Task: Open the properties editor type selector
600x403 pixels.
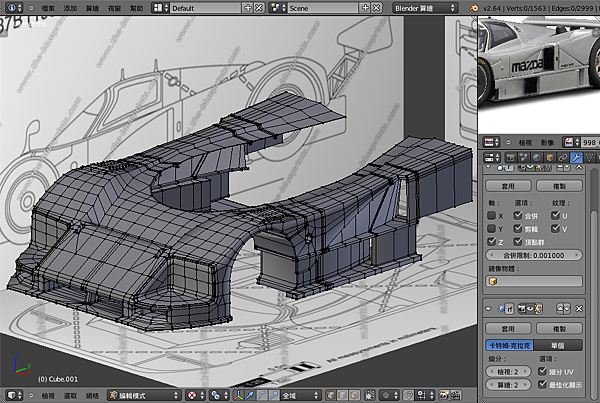Action: [492, 157]
